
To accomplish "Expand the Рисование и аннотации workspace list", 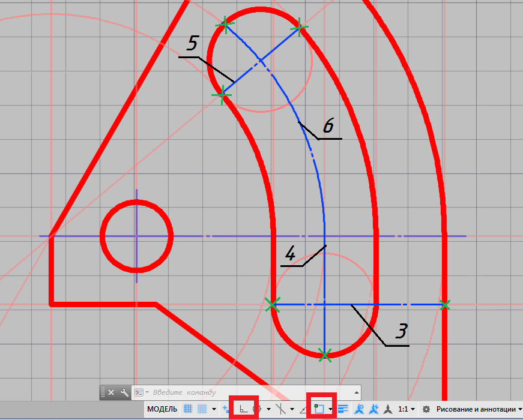I will tap(519, 409).
